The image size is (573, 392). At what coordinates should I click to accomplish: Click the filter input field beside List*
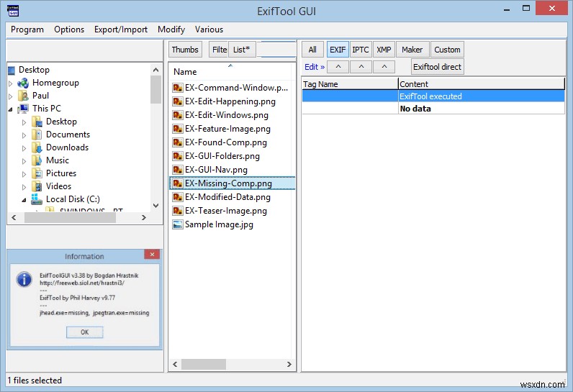point(276,50)
